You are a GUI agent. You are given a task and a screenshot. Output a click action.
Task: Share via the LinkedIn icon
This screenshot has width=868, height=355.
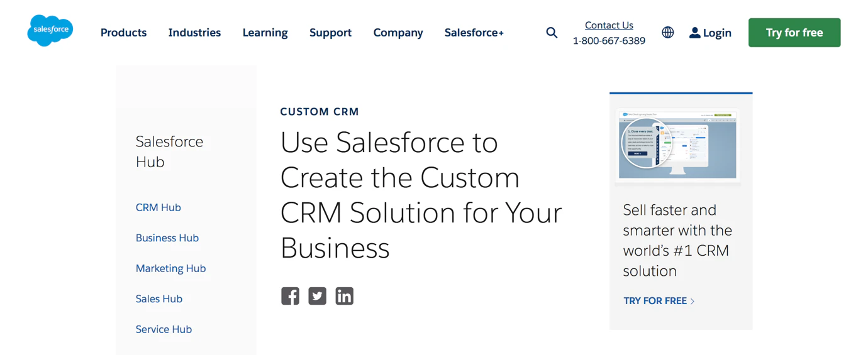point(344,296)
